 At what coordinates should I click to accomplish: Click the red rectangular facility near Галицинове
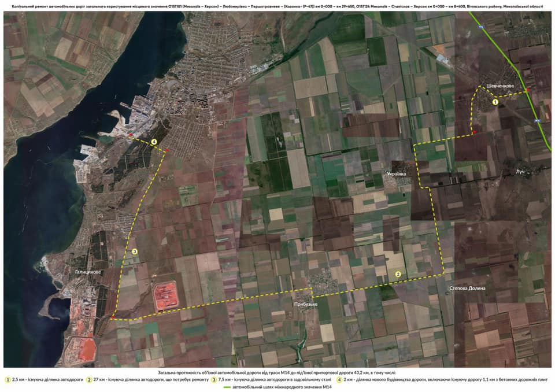click(168, 295)
